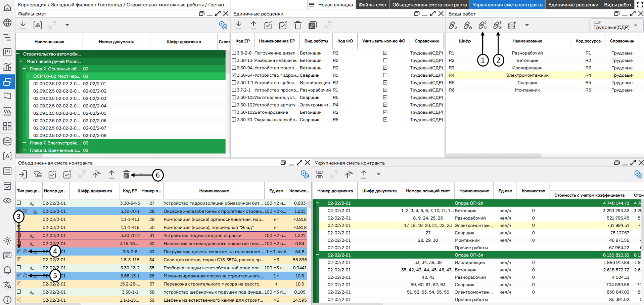Click the download arrow in Файлы смет toolbar
Image resolution: width=644 pixels, height=305 pixels.
coord(23,25)
